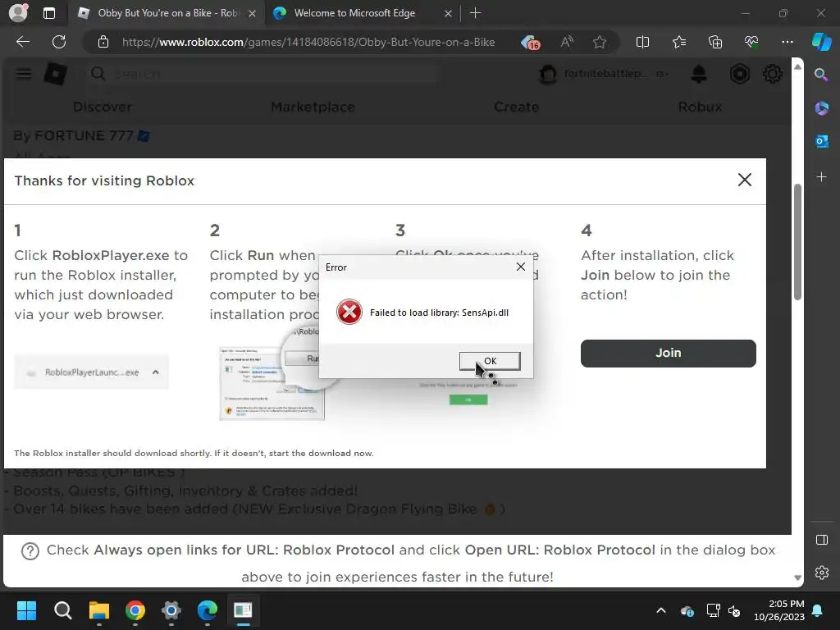
Task: Open Roblox hamburger navigation menu
Action: (24, 74)
